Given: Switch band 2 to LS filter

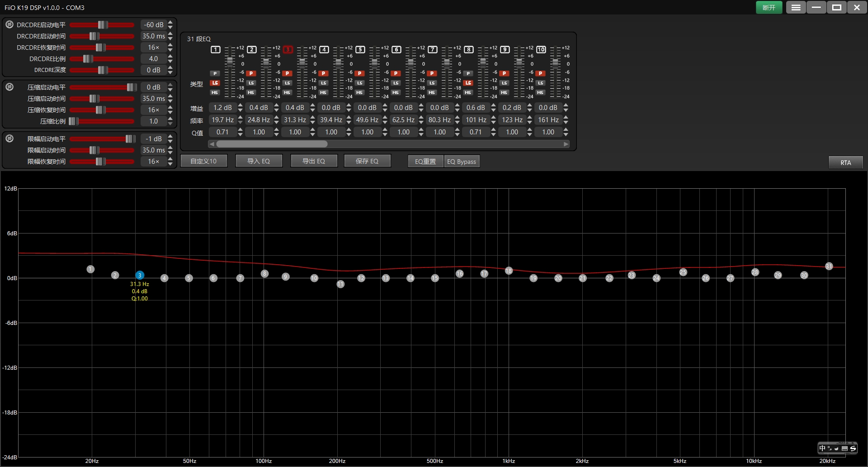Looking at the screenshot, I should pyautogui.click(x=251, y=83).
